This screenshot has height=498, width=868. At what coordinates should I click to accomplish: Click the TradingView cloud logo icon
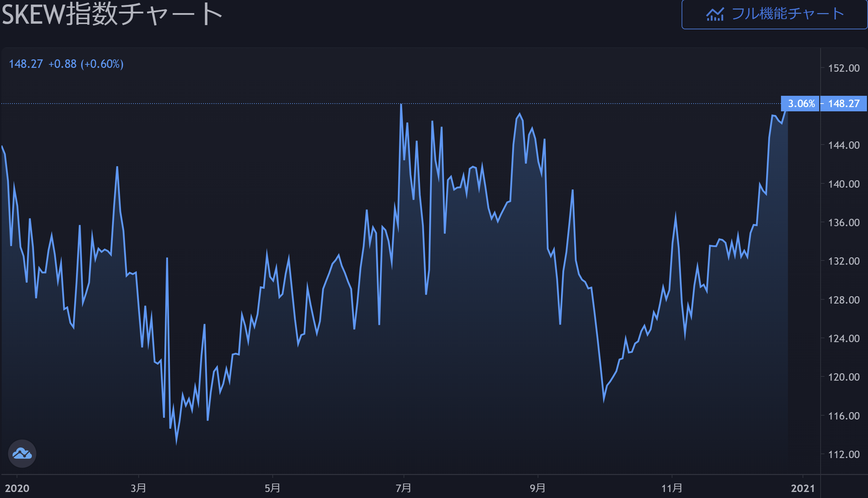click(x=22, y=453)
